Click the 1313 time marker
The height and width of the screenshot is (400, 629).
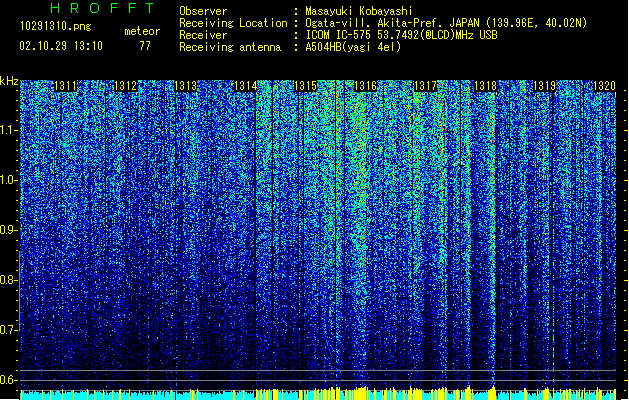click(x=186, y=86)
